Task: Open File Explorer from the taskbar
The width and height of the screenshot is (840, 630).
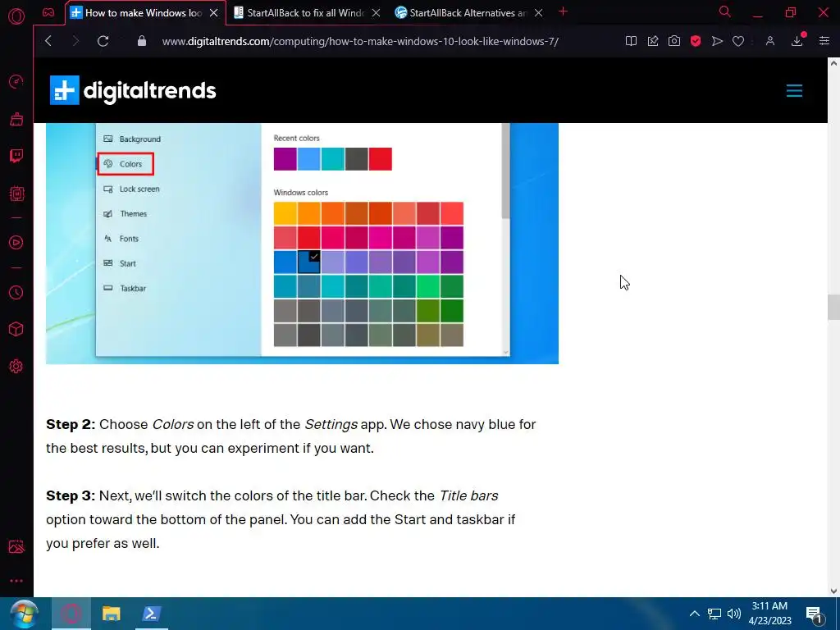Action: click(x=112, y=614)
